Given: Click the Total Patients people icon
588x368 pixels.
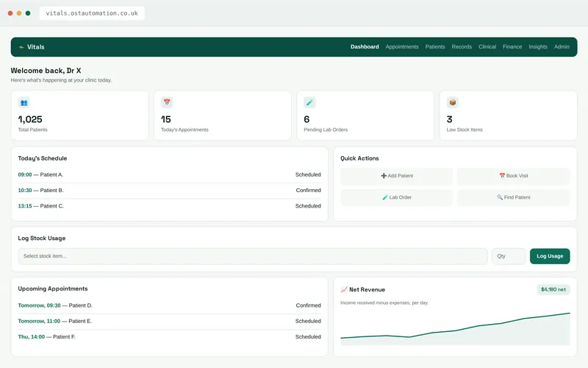Looking at the screenshot, I should click(24, 102).
